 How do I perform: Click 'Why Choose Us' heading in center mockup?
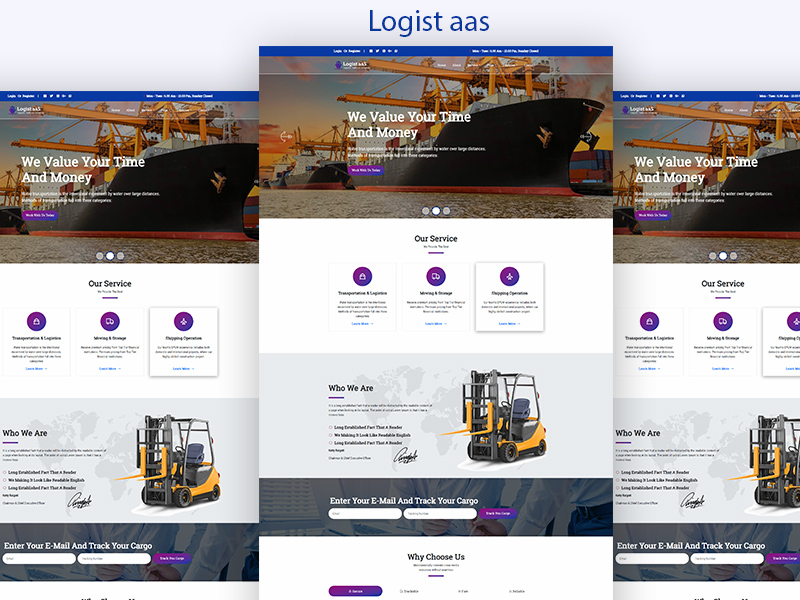tap(436, 557)
